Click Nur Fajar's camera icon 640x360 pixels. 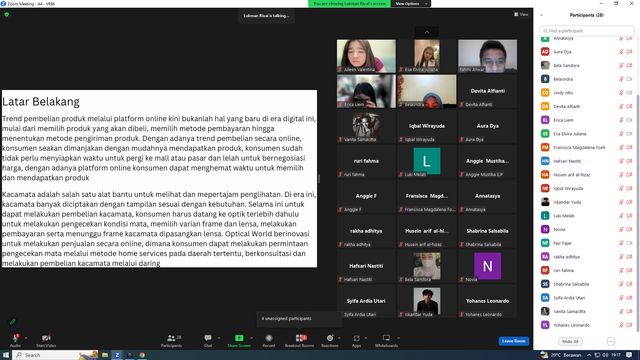click(629, 243)
